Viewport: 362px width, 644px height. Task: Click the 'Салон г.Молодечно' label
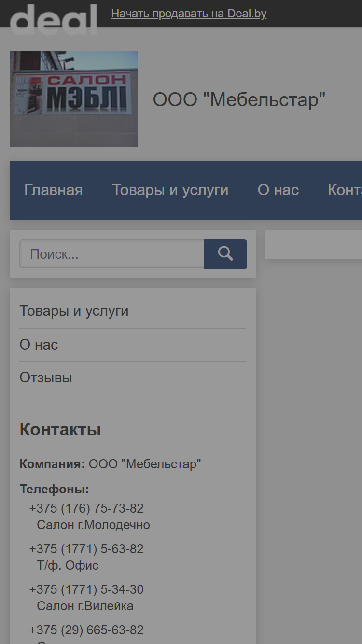[x=94, y=525]
